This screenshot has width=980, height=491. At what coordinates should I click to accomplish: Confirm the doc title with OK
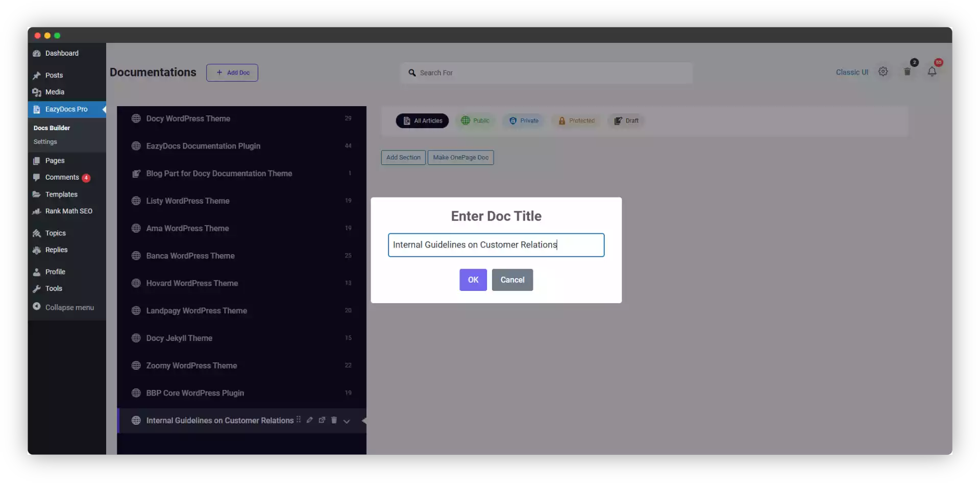472,280
